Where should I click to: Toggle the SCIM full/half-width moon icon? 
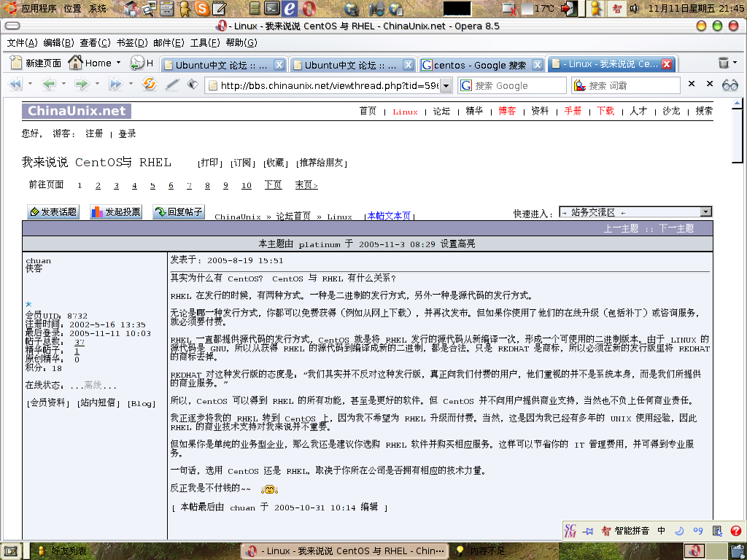680,531
